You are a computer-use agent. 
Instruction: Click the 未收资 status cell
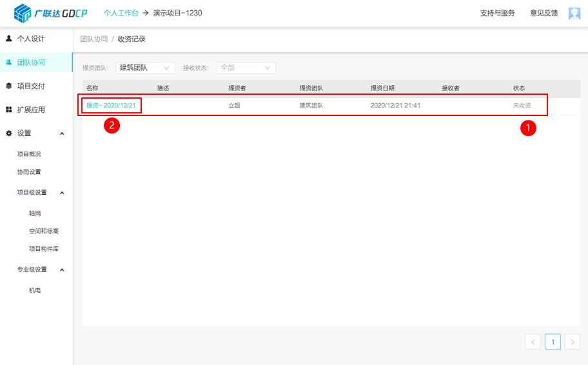coord(522,105)
